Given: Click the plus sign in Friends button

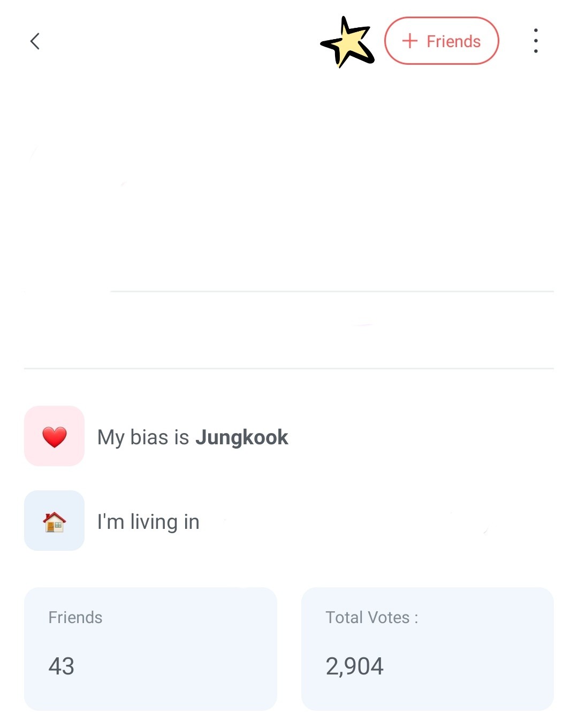Looking at the screenshot, I should (409, 41).
